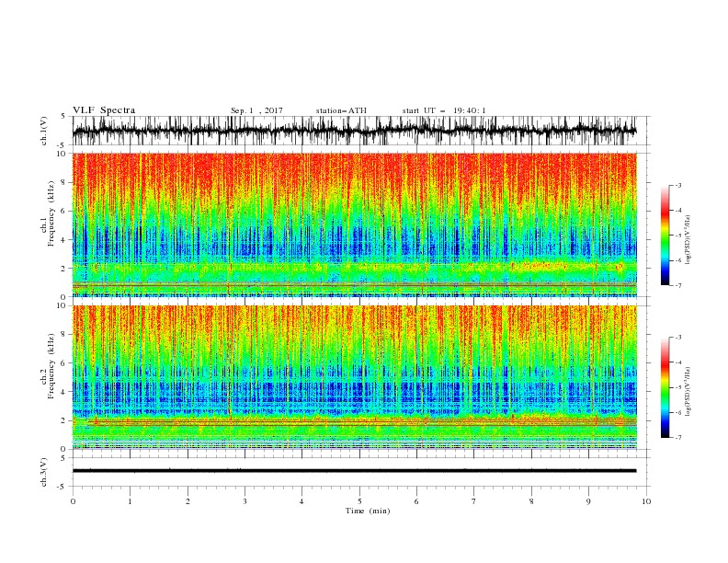Click the ch.2 PSD color bar
728x563 pixels.
pos(665,387)
